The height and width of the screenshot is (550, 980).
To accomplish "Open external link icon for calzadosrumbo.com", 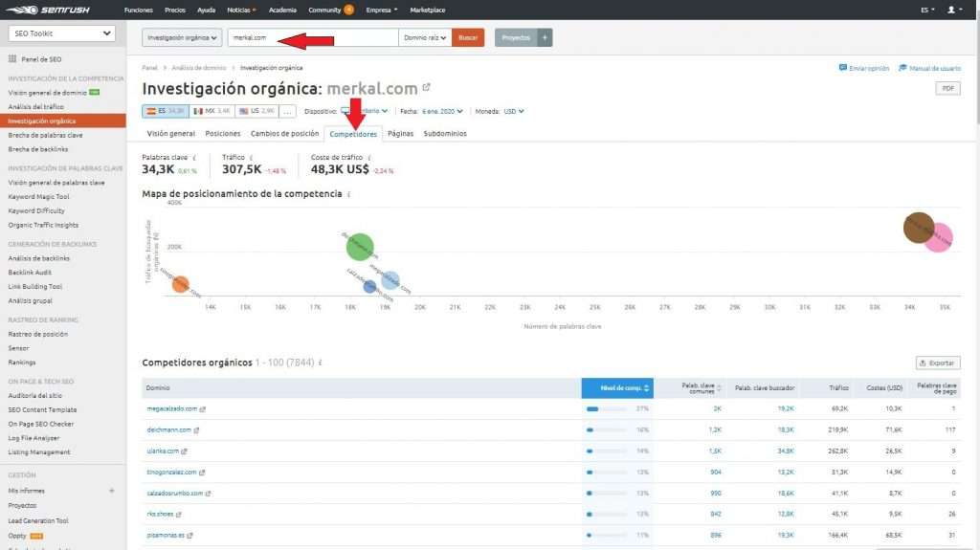I will [x=208, y=494].
